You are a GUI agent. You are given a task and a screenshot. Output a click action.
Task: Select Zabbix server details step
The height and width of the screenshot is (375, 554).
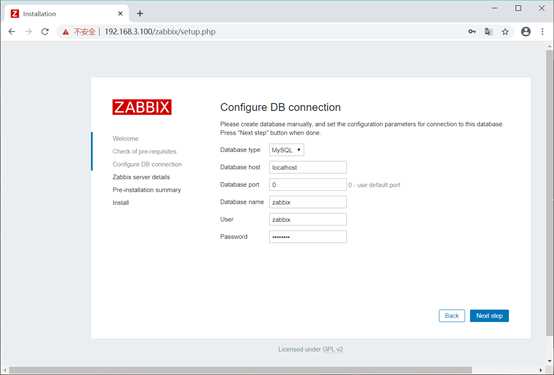coord(141,177)
